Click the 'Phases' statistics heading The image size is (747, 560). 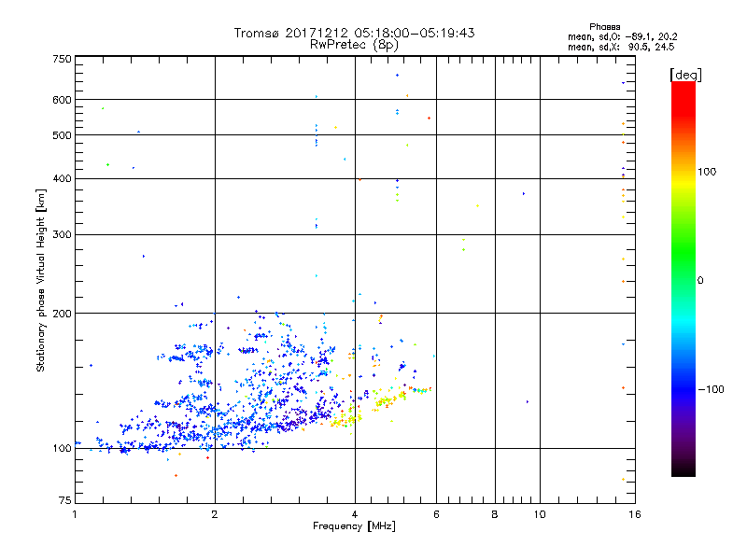pos(604,27)
